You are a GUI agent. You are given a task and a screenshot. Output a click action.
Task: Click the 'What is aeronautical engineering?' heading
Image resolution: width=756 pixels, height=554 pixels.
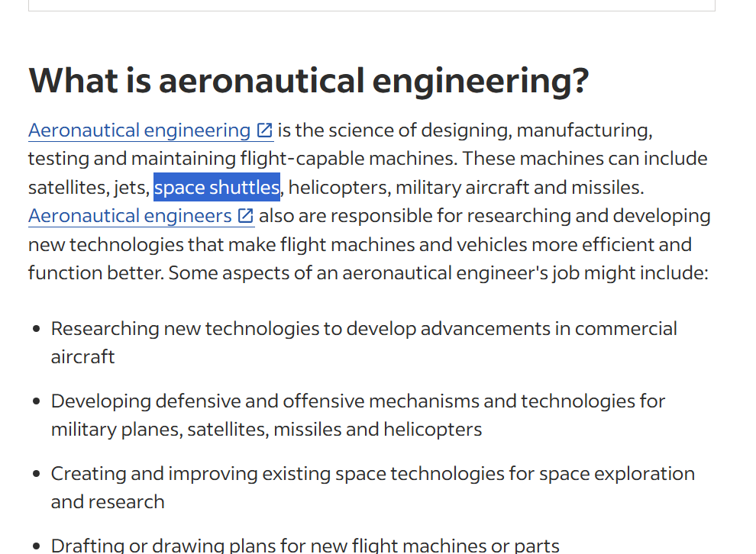[x=309, y=80]
